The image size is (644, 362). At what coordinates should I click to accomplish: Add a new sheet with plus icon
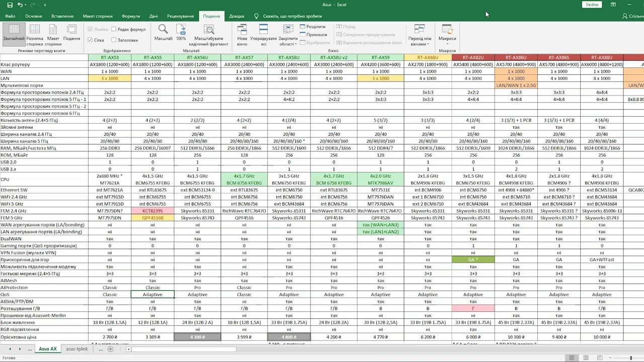[110, 349]
